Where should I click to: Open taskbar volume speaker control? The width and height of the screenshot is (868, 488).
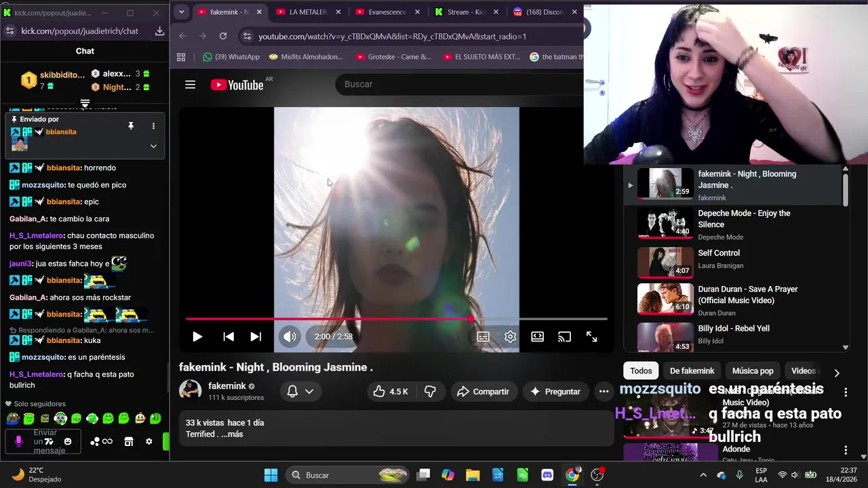tap(795, 475)
